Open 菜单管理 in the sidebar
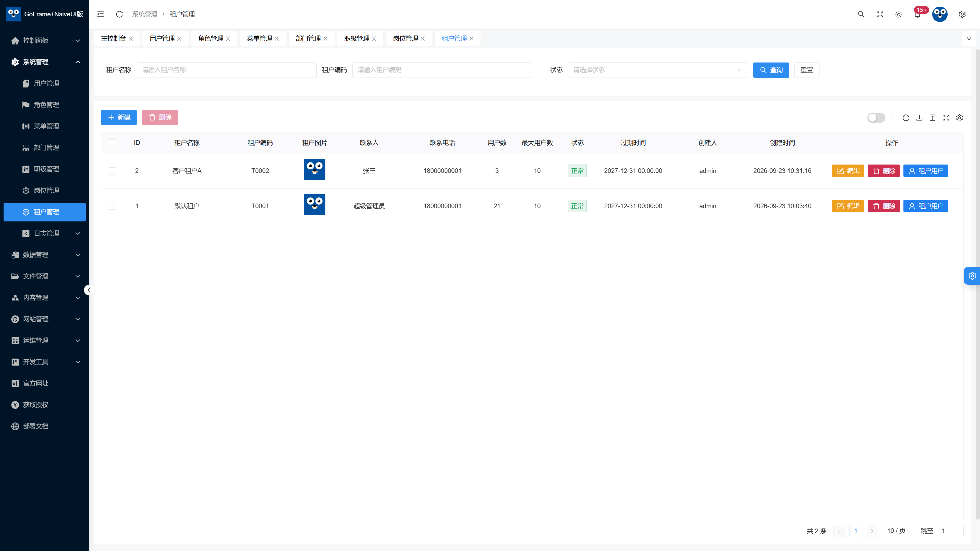 pyautogui.click(x=44, y=126)
